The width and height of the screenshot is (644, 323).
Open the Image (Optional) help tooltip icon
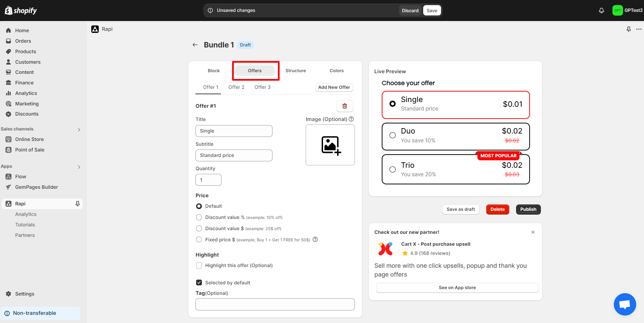351,119
